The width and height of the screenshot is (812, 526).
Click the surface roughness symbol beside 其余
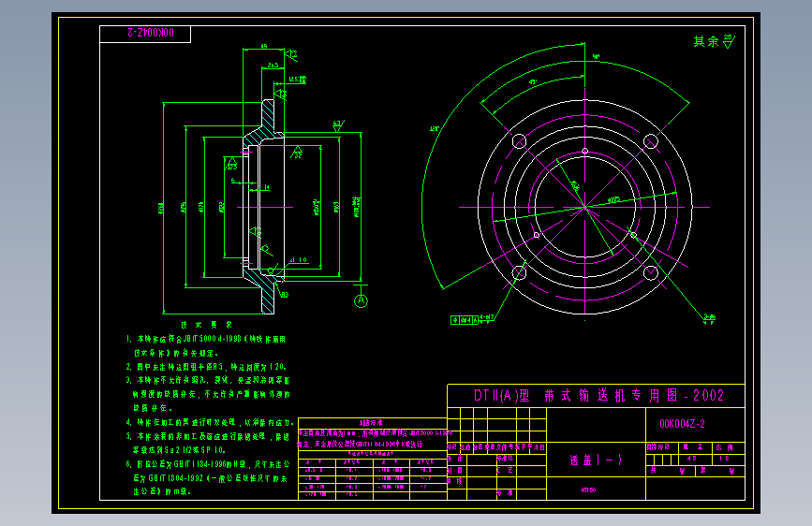click(x=730, y=41)
